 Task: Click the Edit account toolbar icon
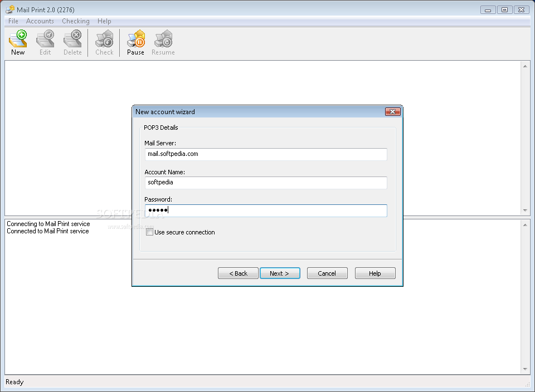[x=45, y=43]
